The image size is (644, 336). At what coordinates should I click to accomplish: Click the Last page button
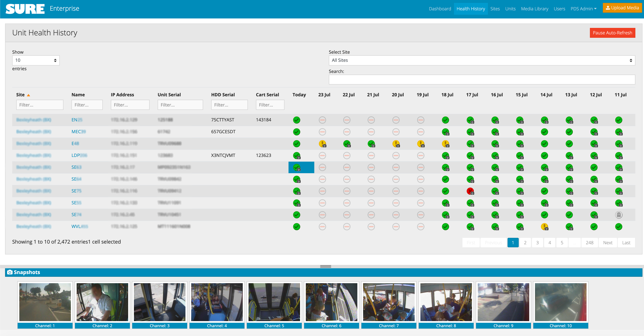point(626,242)
